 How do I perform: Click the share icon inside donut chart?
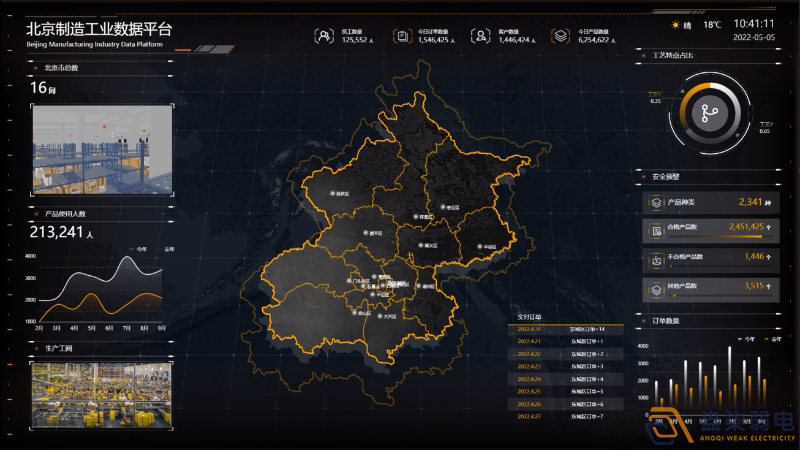(711, 113)
